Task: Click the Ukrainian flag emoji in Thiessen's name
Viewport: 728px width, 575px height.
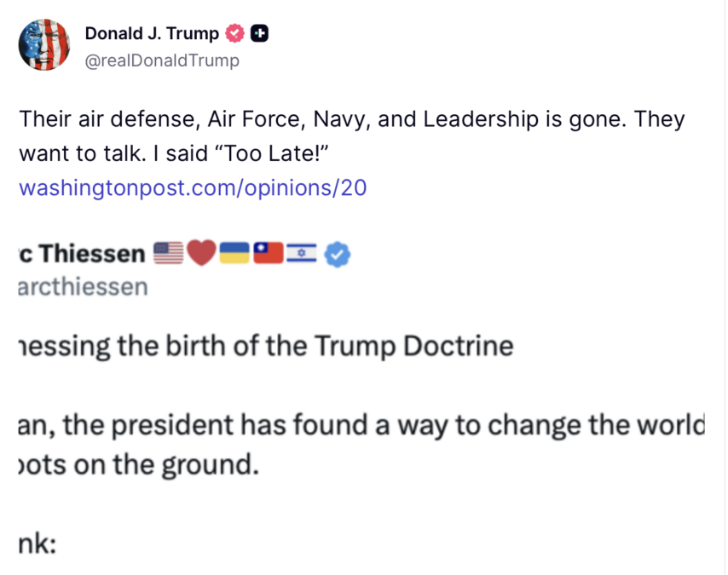Action: [x=234, y=251]
